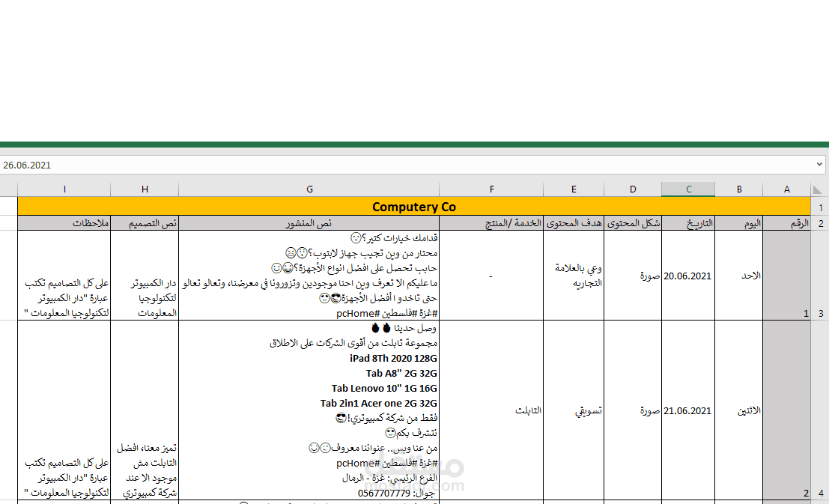Select row 1 header
829x504 pixels.
(820, 207)
